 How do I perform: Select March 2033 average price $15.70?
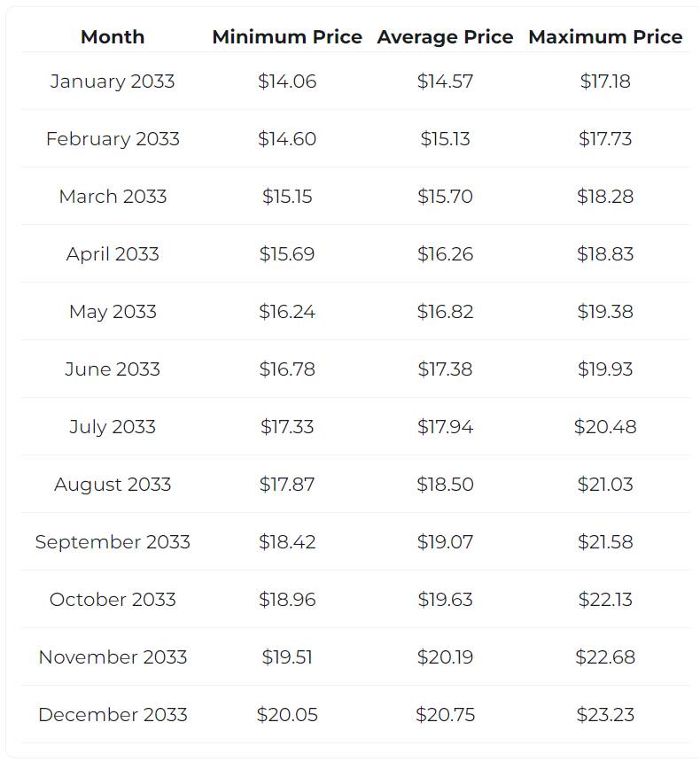[x=445, y=197]
